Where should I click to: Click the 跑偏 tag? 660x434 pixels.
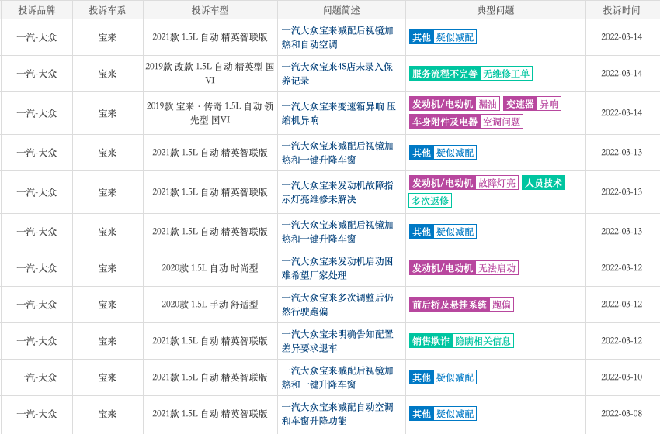click(501, 304)
